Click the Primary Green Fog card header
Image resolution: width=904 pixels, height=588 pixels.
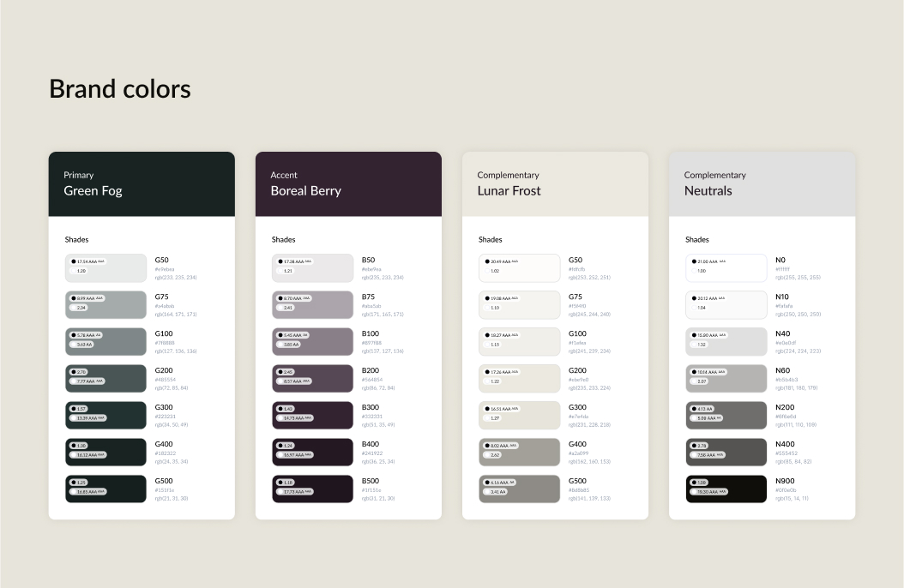(x=142, y=183)
